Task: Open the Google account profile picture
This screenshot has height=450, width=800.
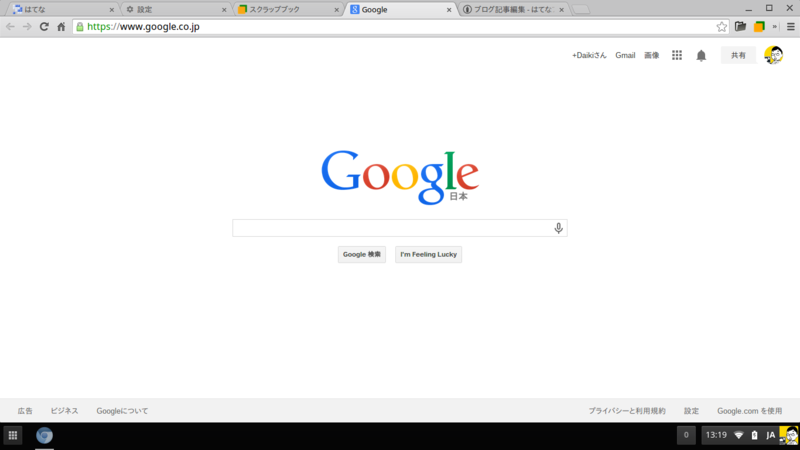Action: 773,55
